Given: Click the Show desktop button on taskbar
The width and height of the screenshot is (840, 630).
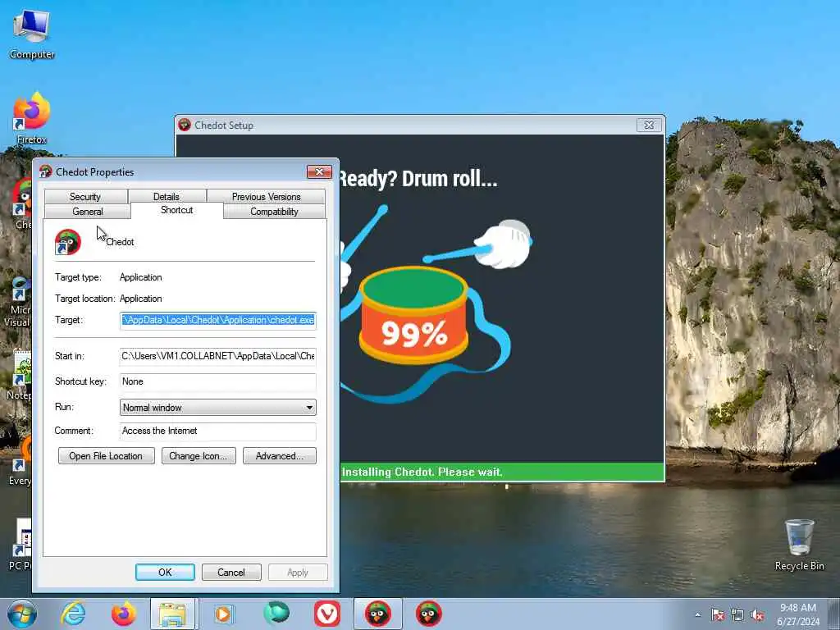Looking at the screenshot, I should [x=836, y=614].
